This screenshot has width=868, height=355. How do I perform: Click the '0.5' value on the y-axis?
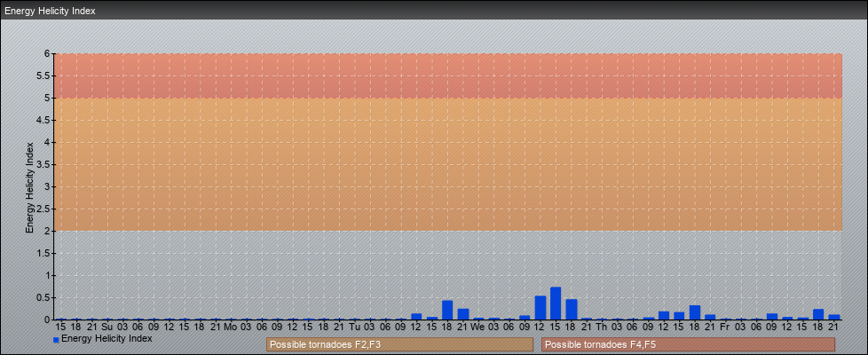click(x=44, y=297)
